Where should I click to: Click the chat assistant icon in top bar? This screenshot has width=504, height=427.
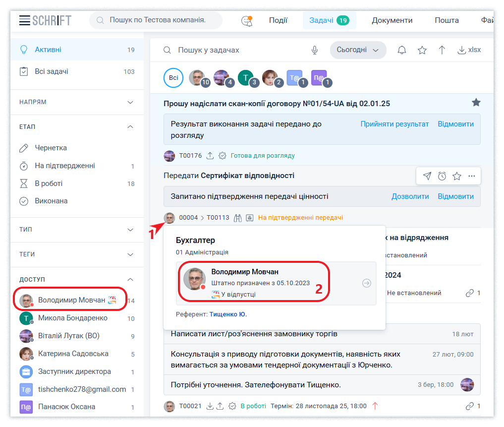tap(246, 21)
